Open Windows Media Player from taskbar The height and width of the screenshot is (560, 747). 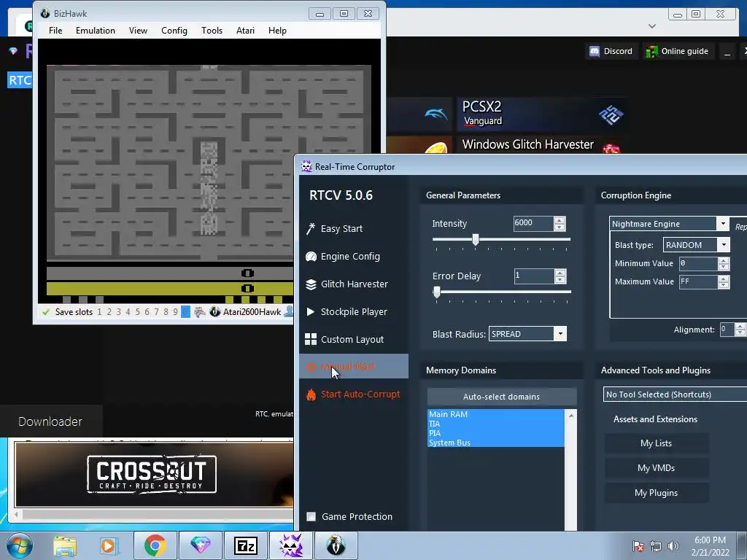point(109,546)
